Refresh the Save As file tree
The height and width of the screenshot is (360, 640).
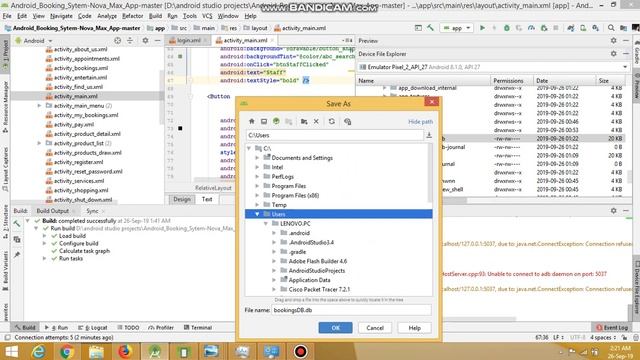click(331, 121)
